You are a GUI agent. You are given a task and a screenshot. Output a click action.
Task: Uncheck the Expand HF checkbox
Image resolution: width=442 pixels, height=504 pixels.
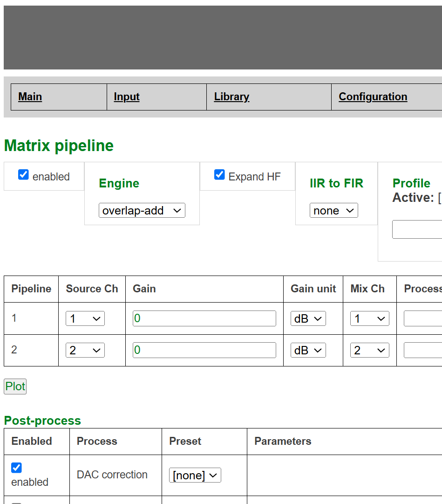tap(219, 175)
